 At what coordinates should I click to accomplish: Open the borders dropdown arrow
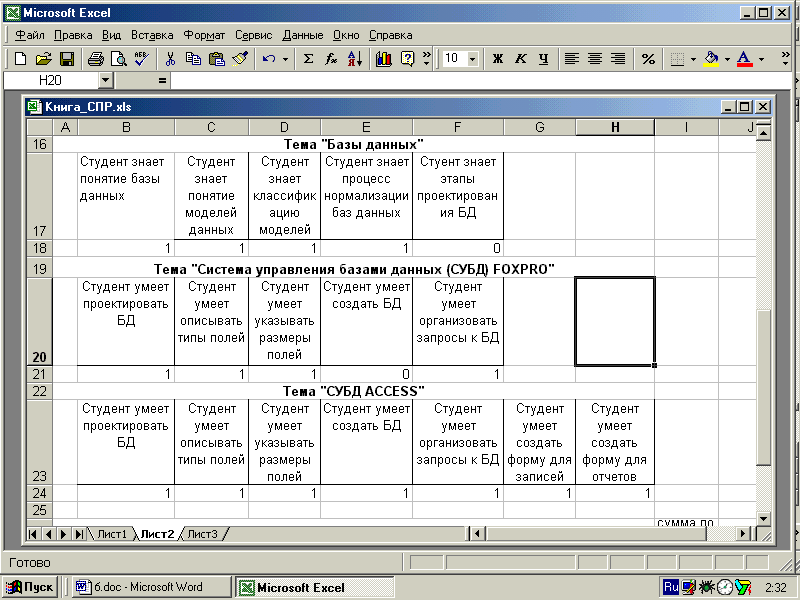click(x=693, y=59)
